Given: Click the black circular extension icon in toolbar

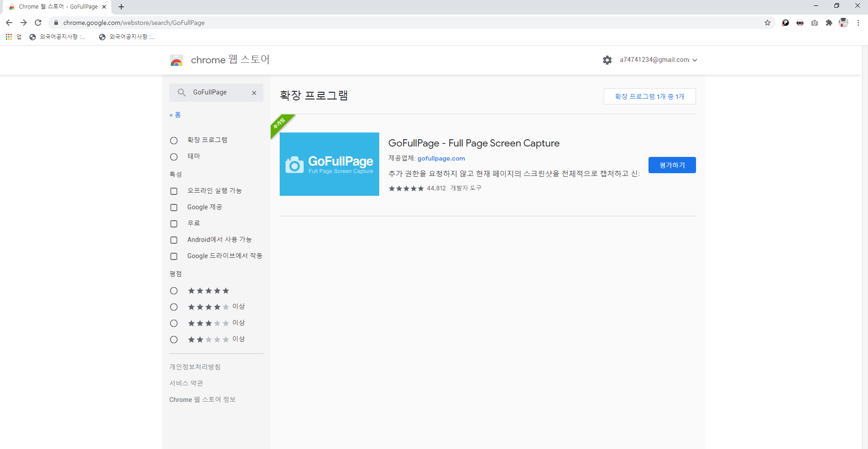Looking at the screenshot, I should (x=786, y=23).
